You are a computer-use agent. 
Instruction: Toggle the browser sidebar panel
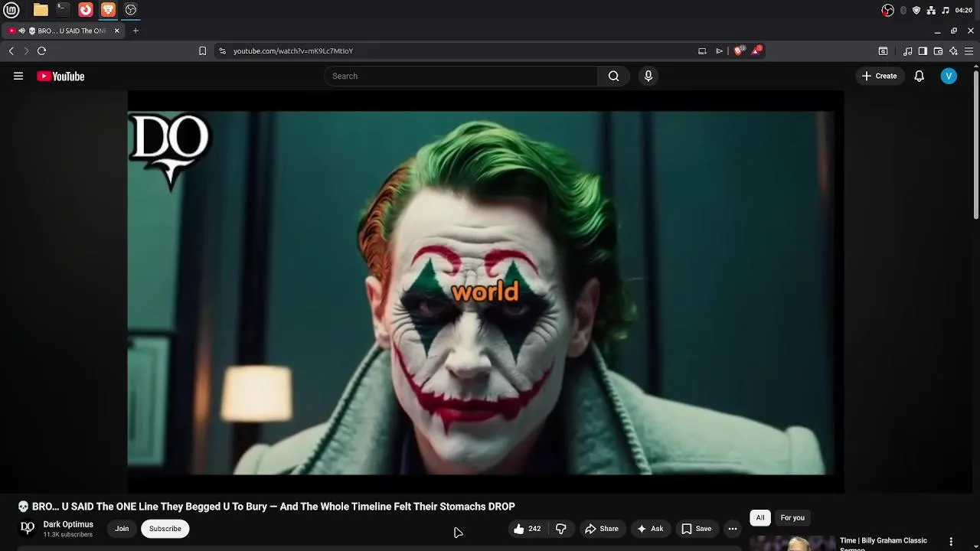click(x=923, y=51)
